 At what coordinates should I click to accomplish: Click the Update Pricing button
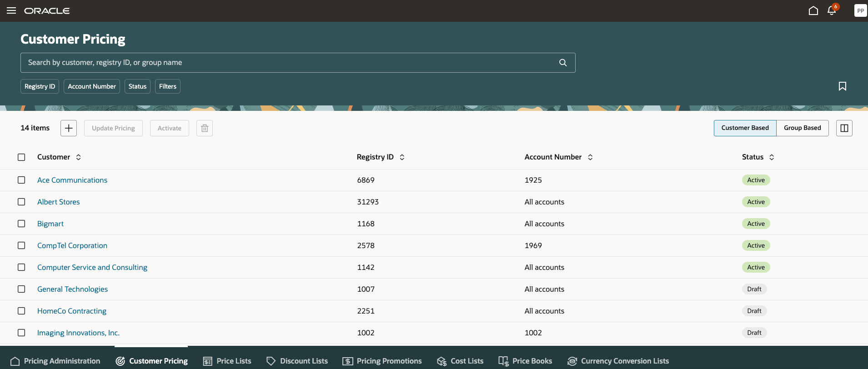113,128
